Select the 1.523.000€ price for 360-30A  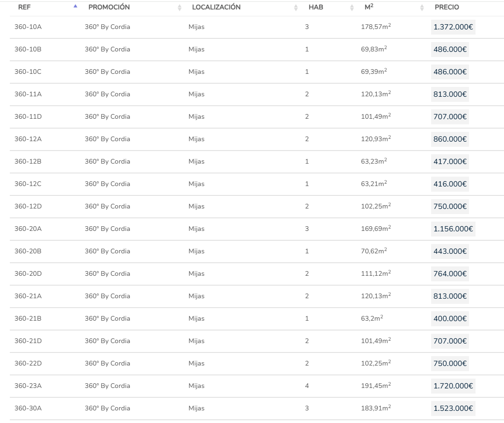click(453, 409)
